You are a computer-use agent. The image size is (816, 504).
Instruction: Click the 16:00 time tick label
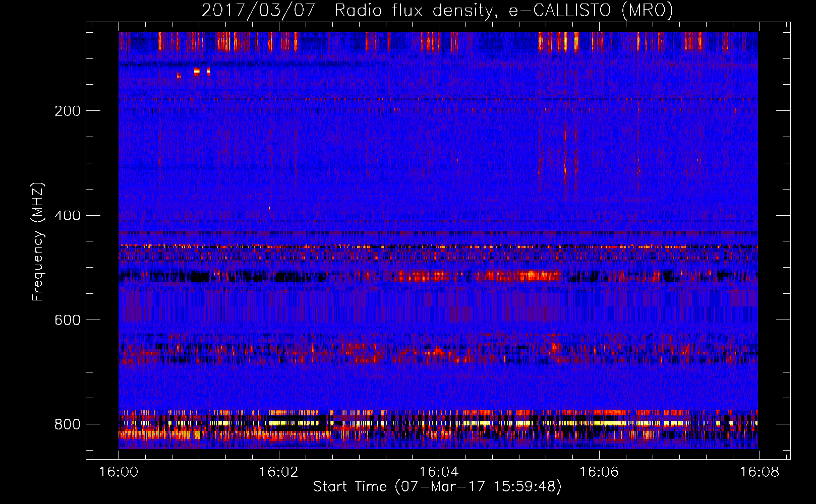click(x=119, y=472)
